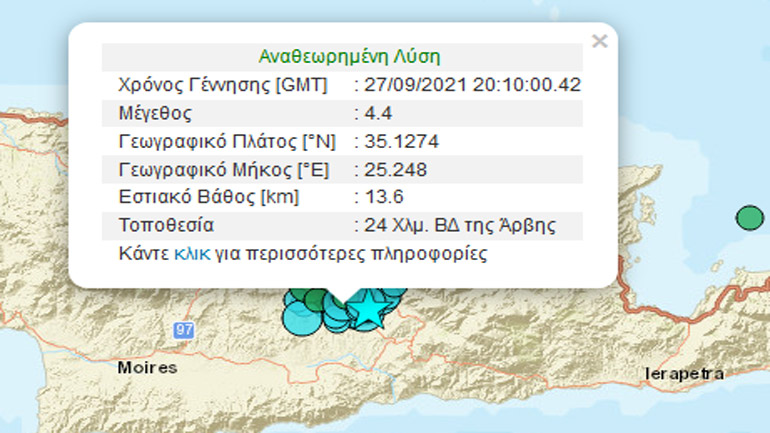Click the Ierapetra town label
Viewport: 770px width, 433px height.
click(x=686, y=373)
